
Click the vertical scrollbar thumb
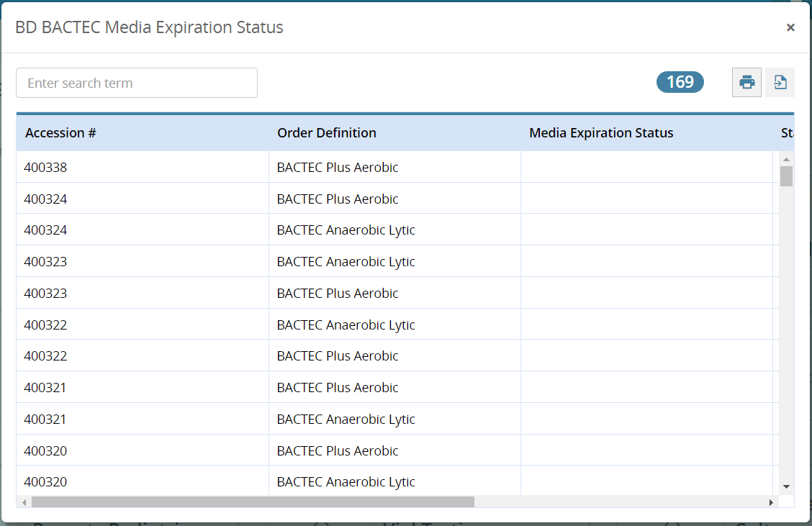pyautogui.click(x=786, y=176)
